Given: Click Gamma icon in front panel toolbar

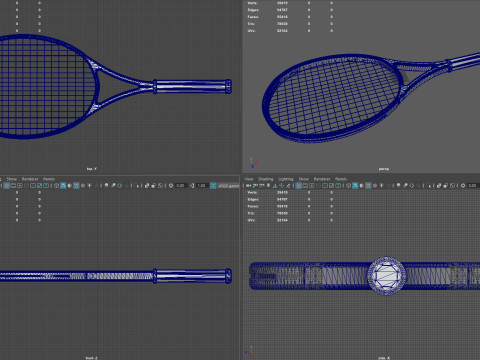Looking at the screenshot, I should (x=192, y=186).
